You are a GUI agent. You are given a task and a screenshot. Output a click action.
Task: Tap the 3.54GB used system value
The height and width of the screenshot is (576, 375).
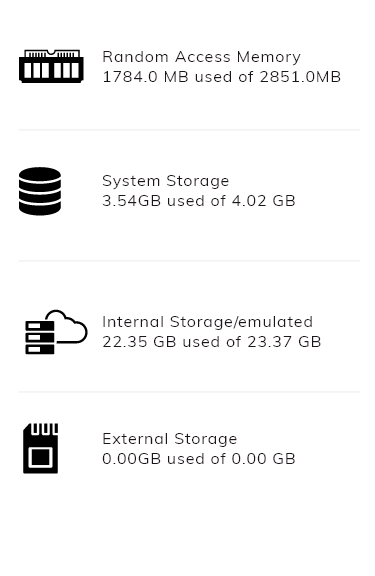[131, 201]
